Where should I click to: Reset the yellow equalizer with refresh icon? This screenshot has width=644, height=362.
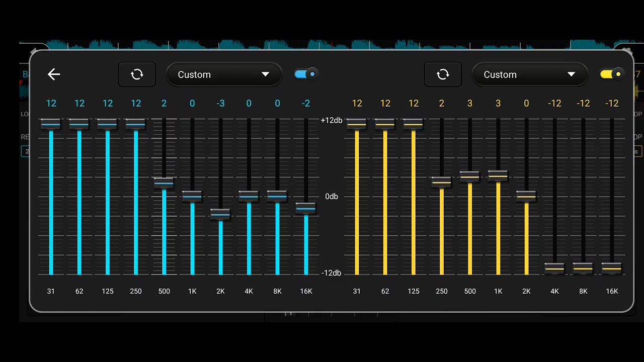[x=443, y=74]
